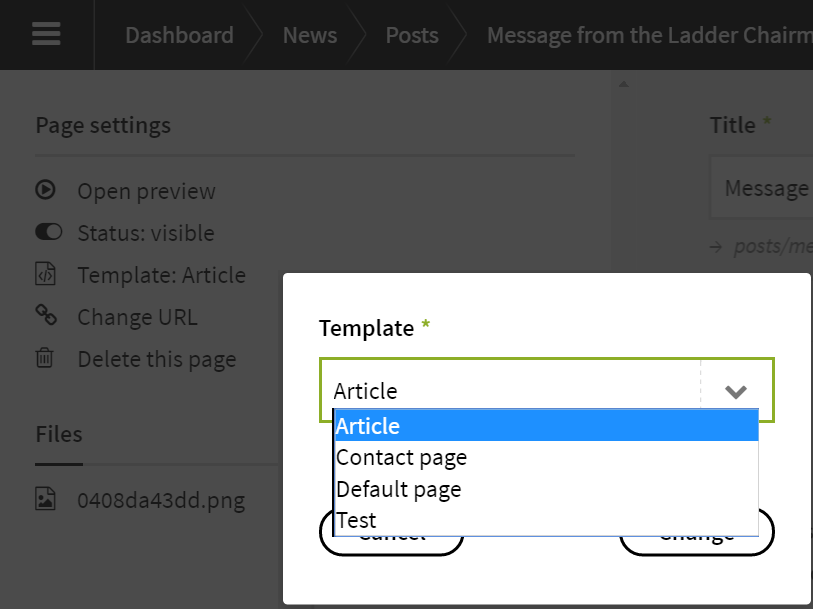Go to Dashboard breadcrumb
The height and width of the screenshot is (609, 813).
tap(179, 35)
